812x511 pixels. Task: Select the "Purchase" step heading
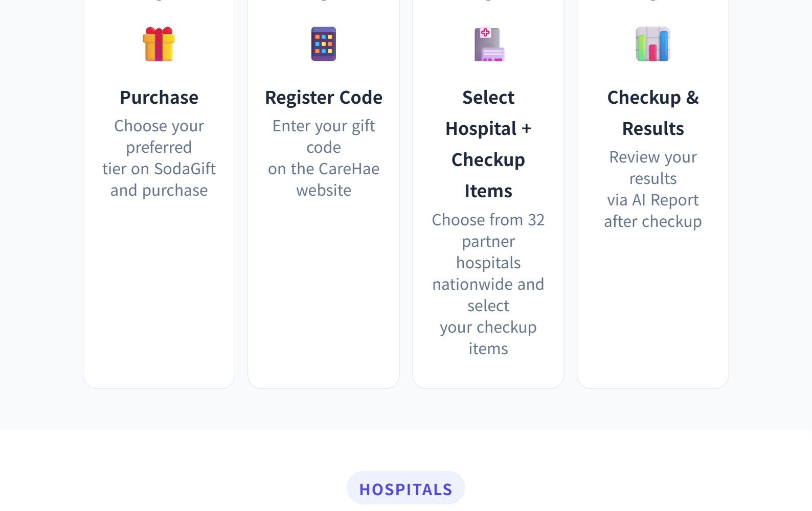click(159, 97)
